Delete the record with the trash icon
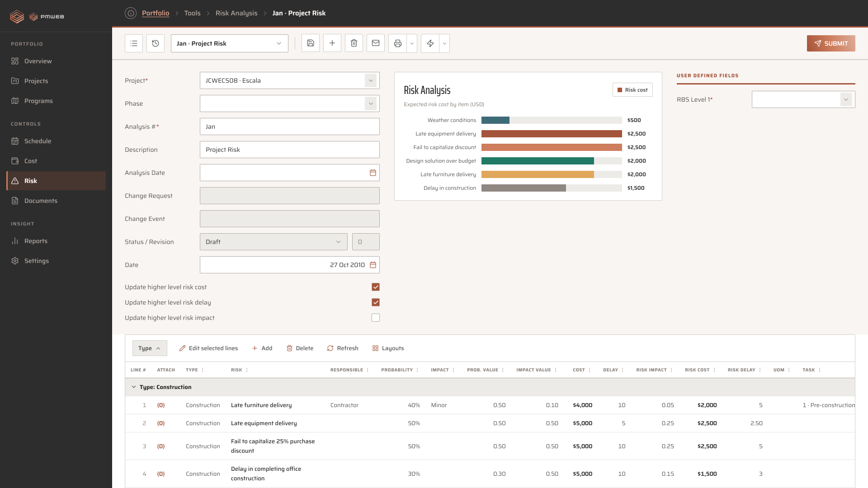Image resolution: width=868 pixels, height=488 pixels. tap(354, 43)
